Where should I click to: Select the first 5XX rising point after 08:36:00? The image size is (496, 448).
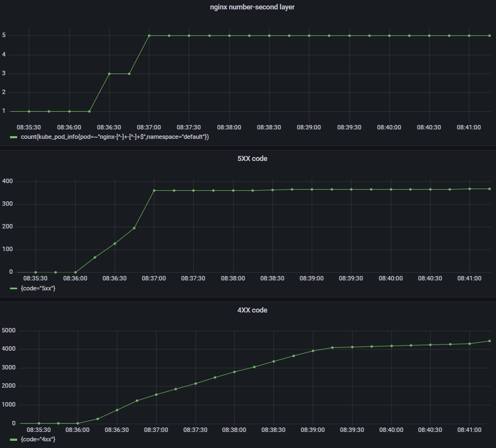point(95,257)
